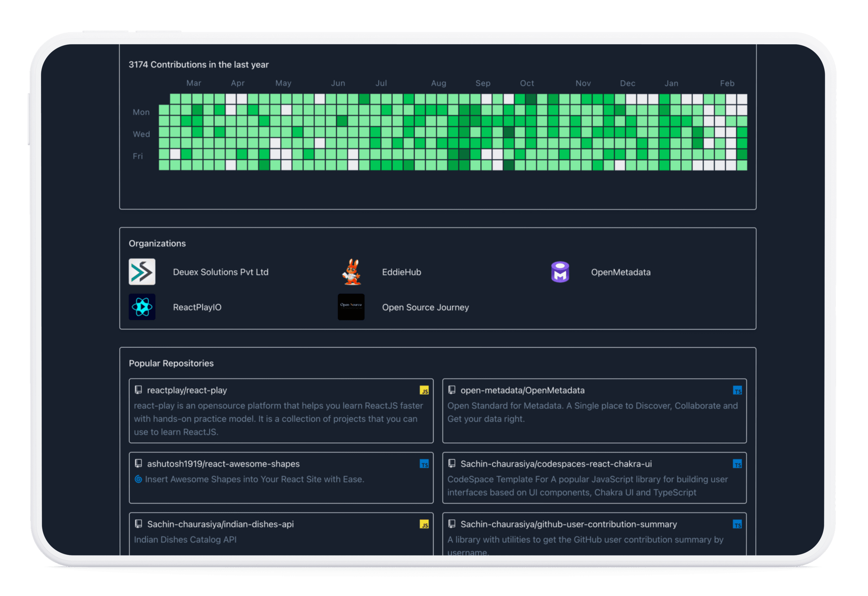
Task: Click the OpenMetadata purple logo
Action: (x=560, y=272)
